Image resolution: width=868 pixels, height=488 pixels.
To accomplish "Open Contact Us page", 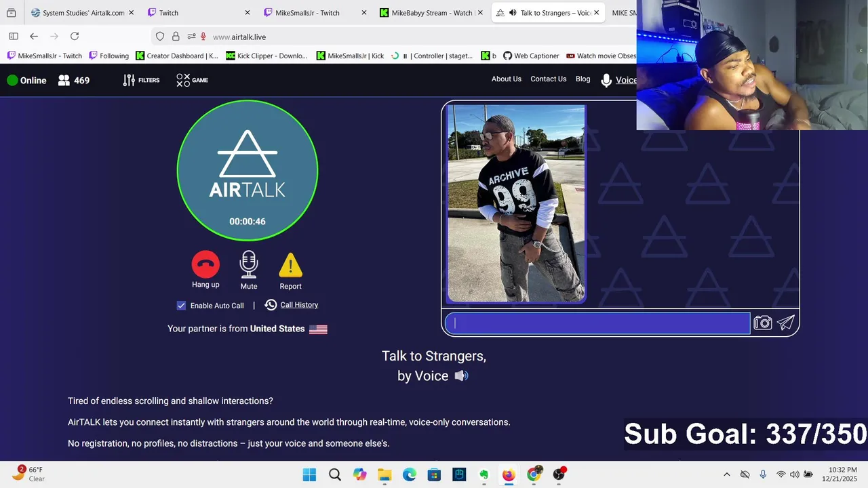I will 549,79.
